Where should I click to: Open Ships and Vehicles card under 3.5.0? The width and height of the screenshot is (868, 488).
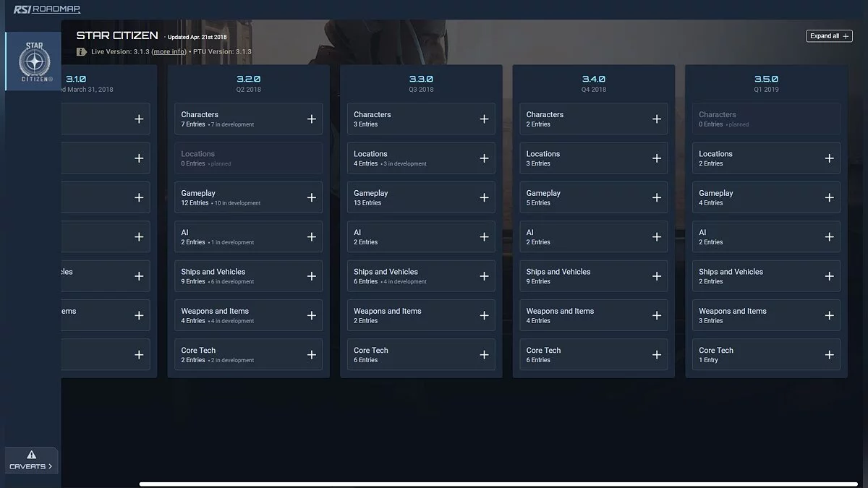pos(766,276)
